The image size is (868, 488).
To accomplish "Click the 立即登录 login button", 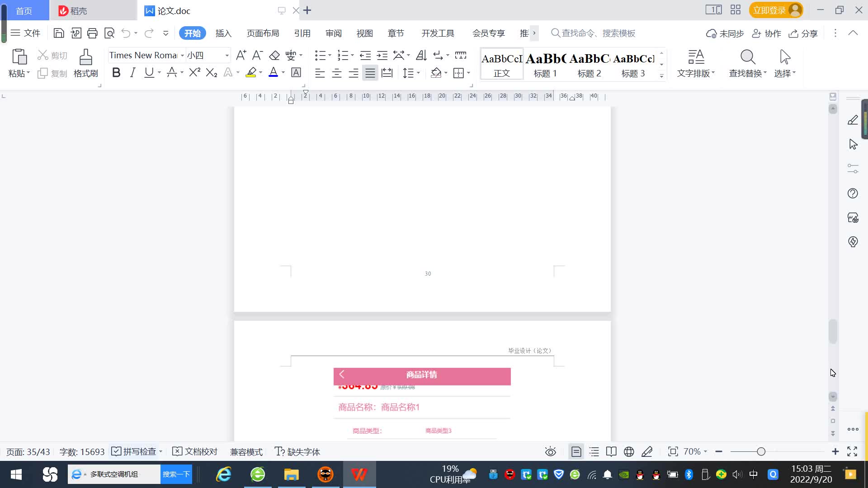I will click(x=769, y=10).
